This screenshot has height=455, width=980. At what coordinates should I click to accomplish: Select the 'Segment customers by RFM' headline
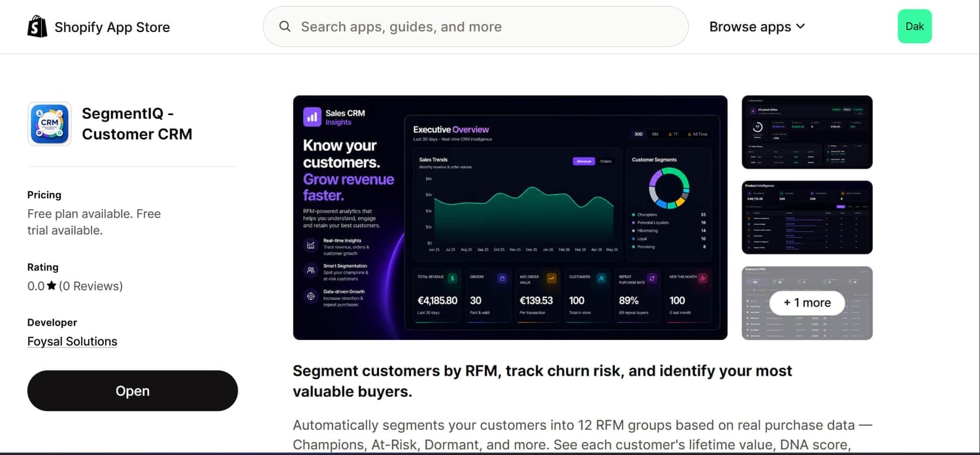542,381
